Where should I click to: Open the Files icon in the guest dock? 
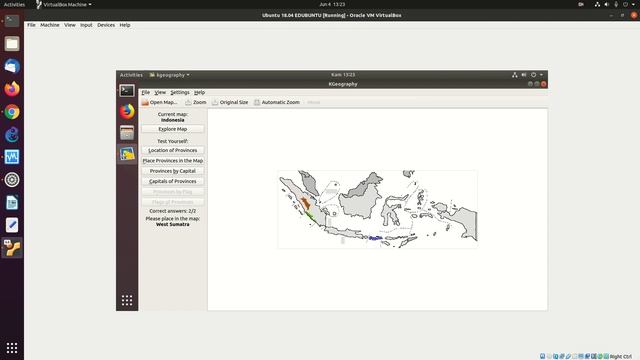(x=127, y=133)
